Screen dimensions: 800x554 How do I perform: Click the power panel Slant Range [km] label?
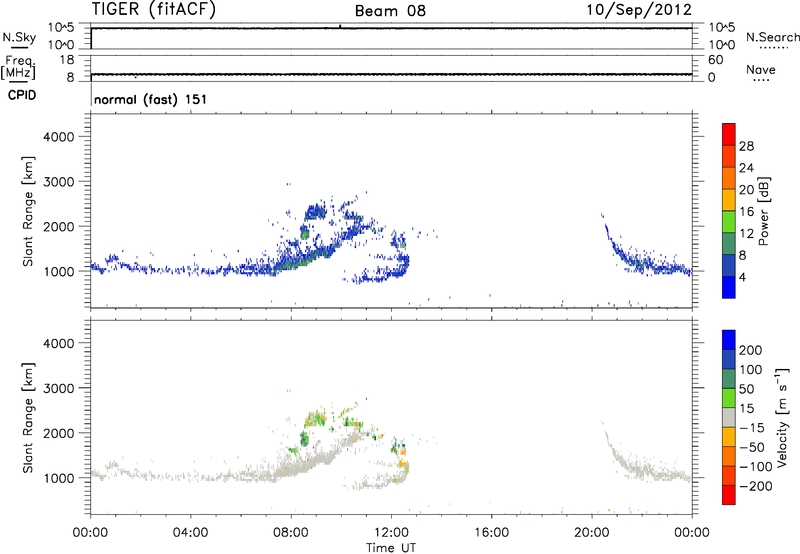28,211
